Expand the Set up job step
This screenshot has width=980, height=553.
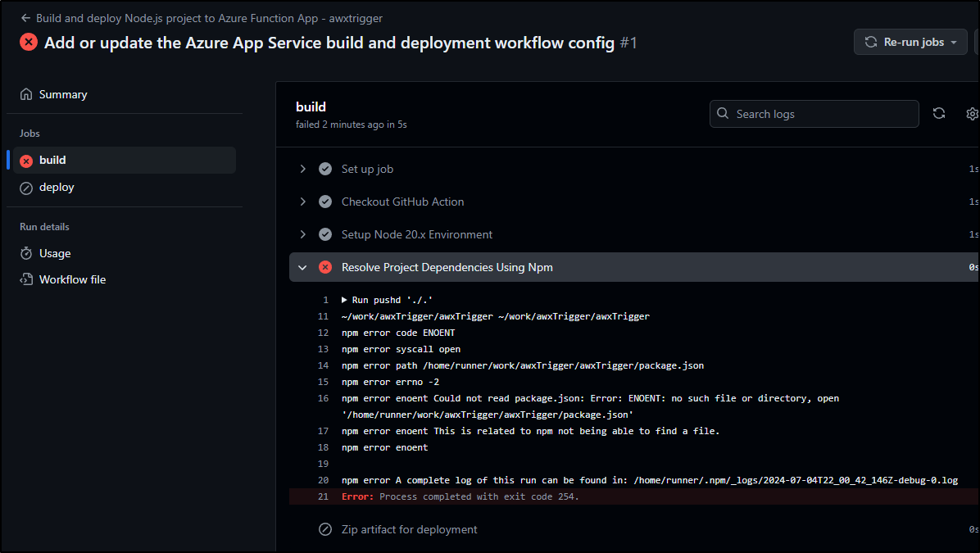303,169
